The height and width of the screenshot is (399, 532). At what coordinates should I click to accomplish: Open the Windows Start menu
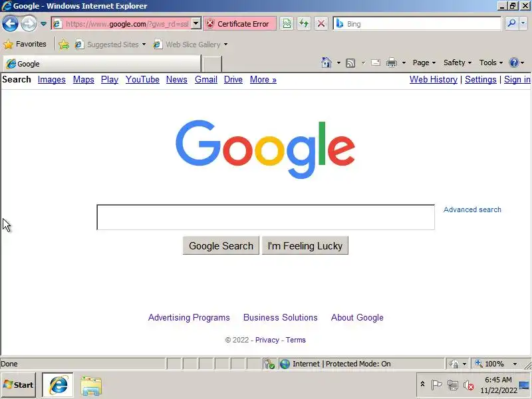(x=19, y=385)
